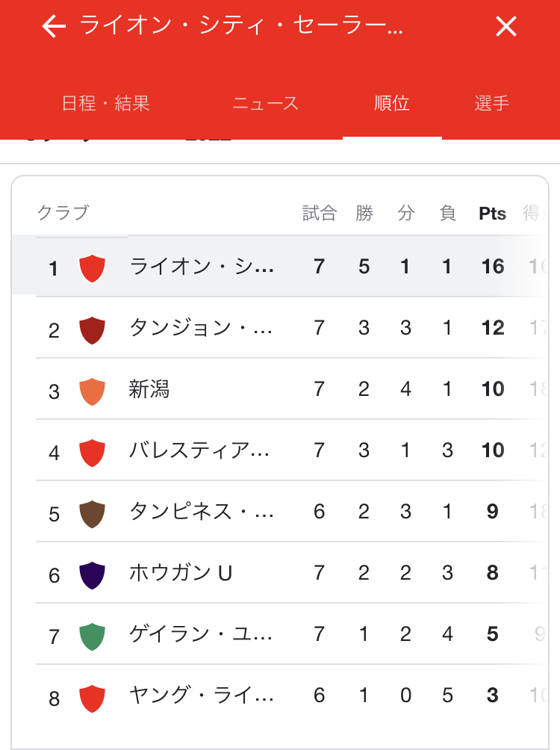The image size is (560, 750).
Task: Switch to the 日程・結果 tab
Action: [x=106, y=103]
